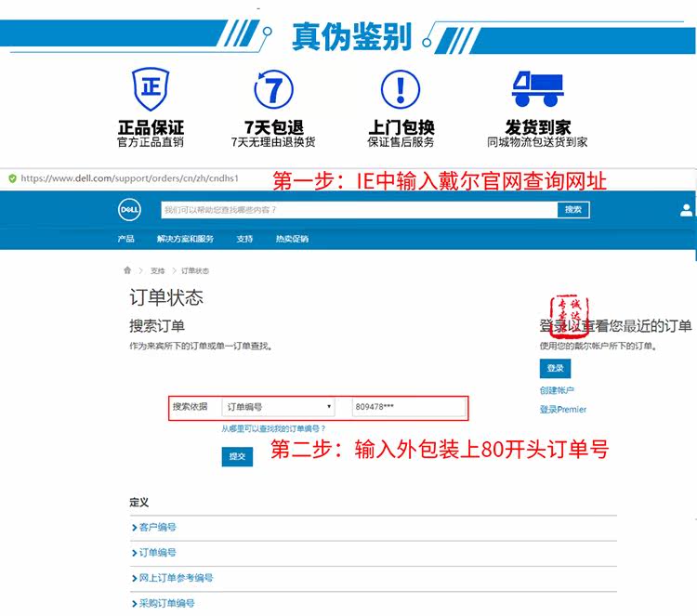Go to 支持 breadcrumb link

tap(157, 270)
